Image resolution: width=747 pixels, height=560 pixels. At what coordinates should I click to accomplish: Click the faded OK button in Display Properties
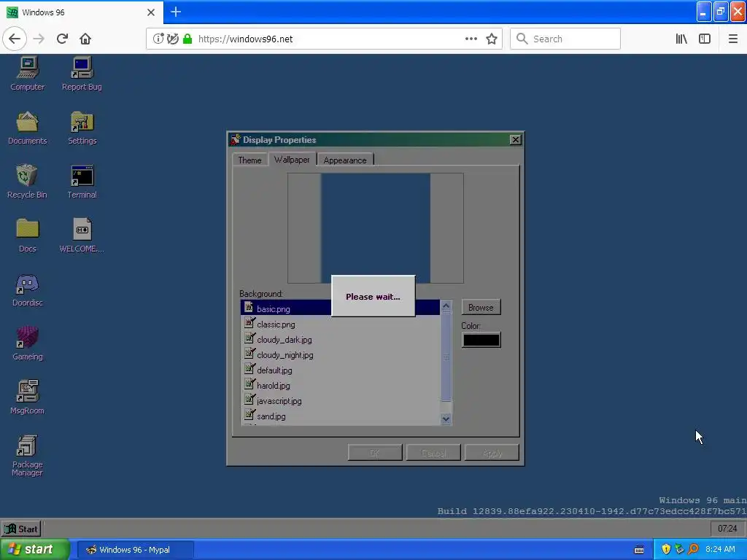[375, 453]
